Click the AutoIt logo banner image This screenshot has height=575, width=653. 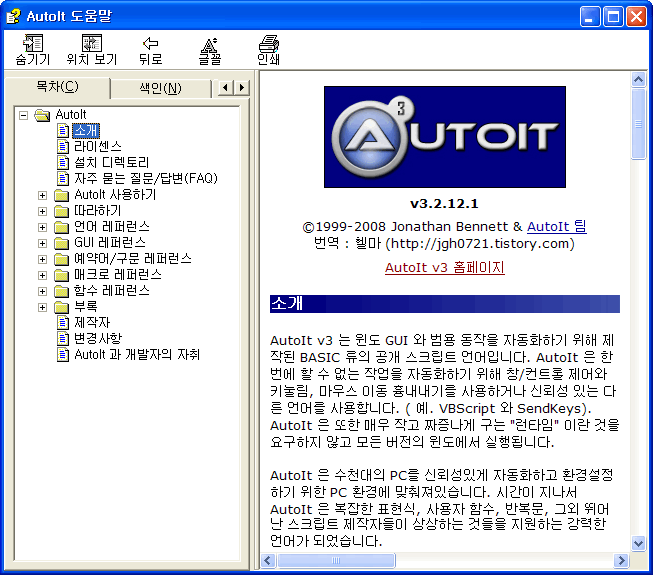(x=445, y=137)
